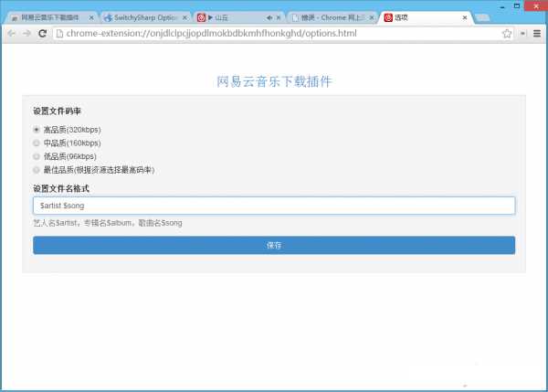Click the chrome-extension URL address bar
The height and width of the screenshot is (392, 548).
pyautogui.click(x=274, y=34)
